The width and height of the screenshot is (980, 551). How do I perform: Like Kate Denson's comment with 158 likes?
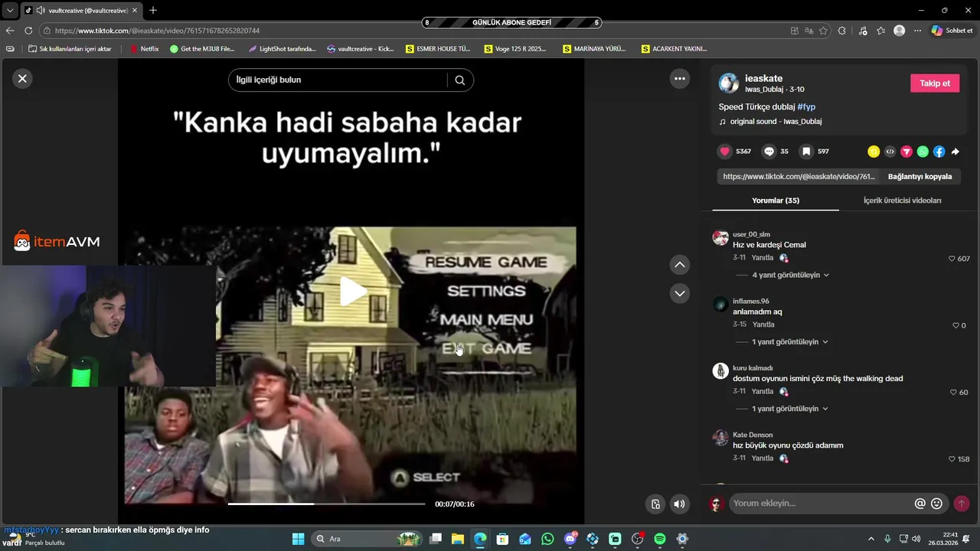pos(952,459)
